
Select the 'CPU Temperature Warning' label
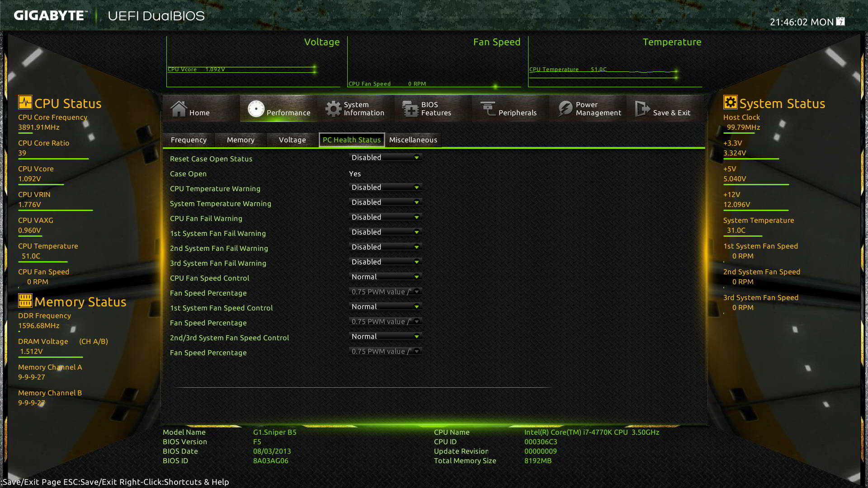[215, 188]
